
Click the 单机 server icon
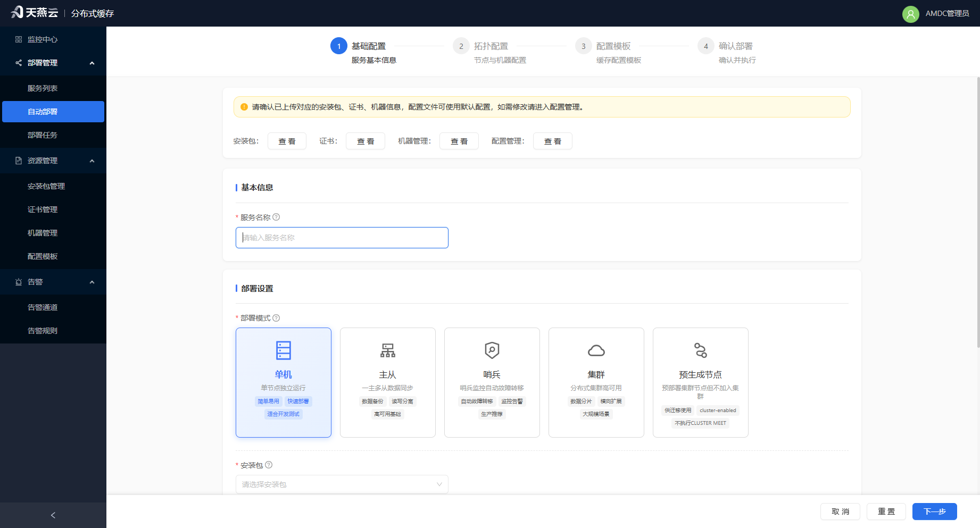(x=284, y=350)
